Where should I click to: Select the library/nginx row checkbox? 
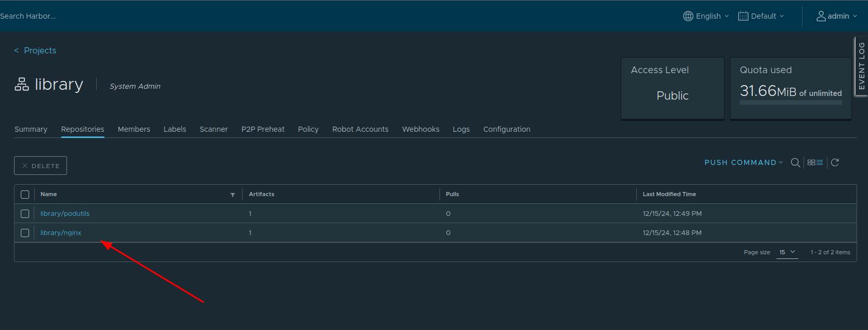point(25,233)
